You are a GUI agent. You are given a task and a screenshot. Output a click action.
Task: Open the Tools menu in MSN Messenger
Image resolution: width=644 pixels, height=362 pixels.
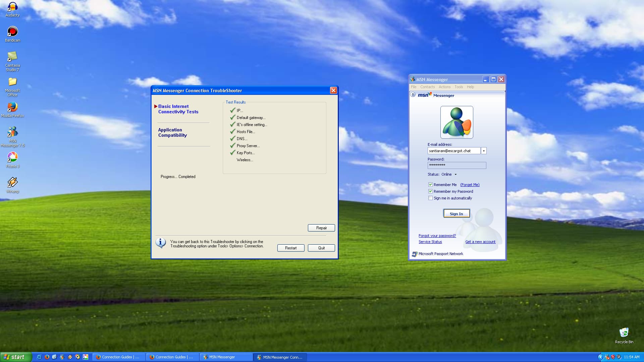[459, 87]
